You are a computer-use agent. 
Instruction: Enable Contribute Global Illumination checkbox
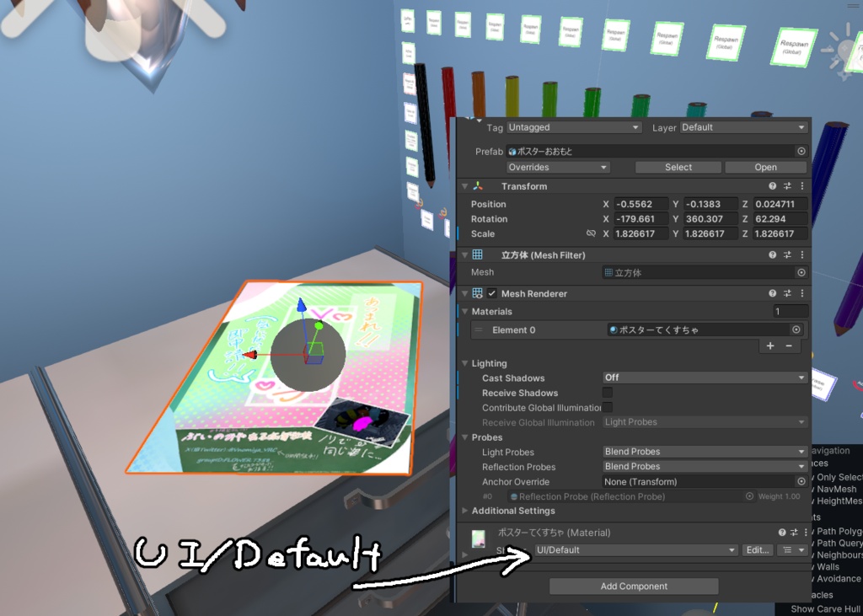point(608,407)
